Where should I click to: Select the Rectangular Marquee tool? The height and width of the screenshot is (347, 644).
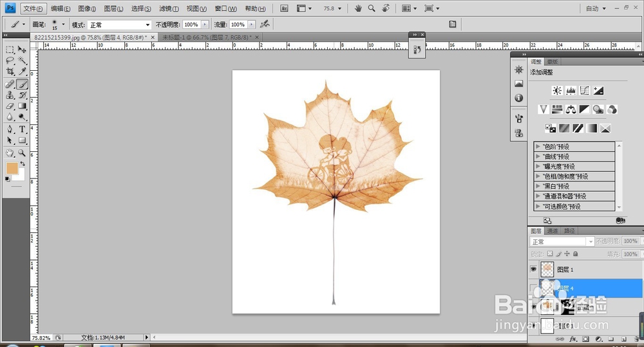[x=10, y=50]
